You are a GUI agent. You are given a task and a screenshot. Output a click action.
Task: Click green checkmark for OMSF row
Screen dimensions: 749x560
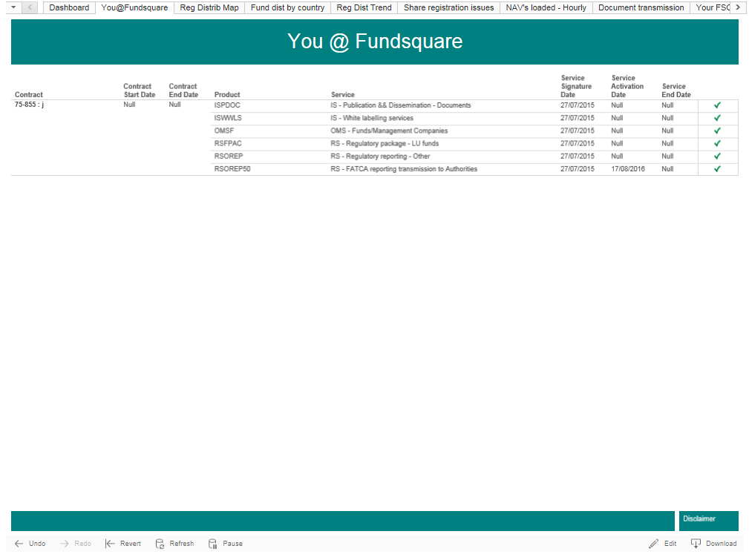coord(717,131)
